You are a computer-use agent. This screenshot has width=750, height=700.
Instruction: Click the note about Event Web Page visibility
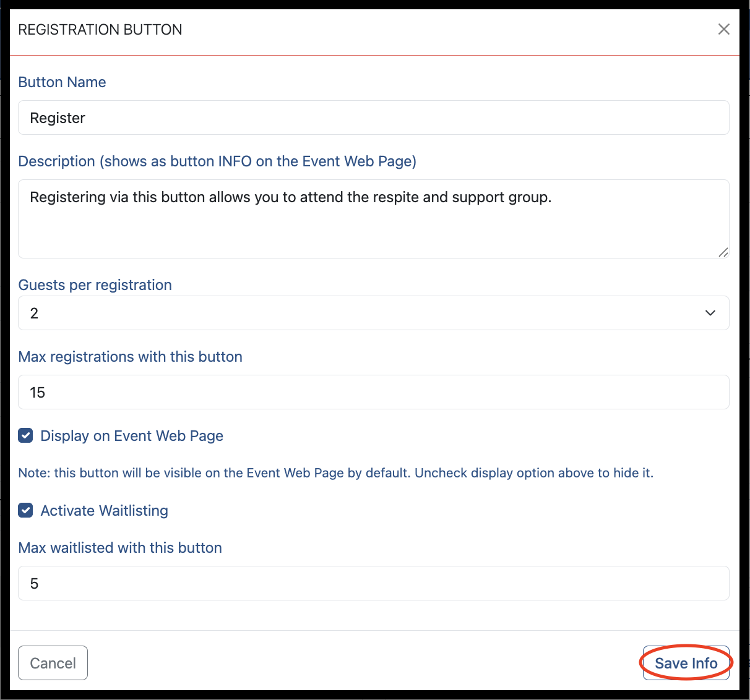[336, 473]
